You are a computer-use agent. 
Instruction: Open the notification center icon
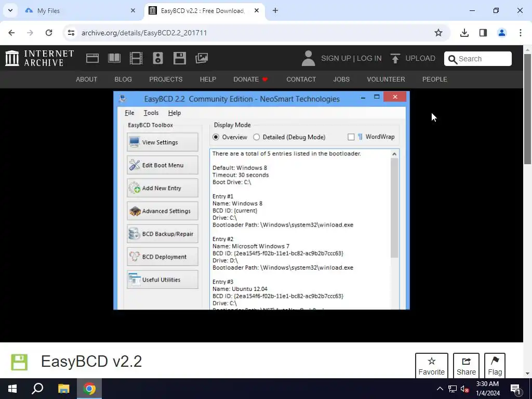tap(515, 389)
